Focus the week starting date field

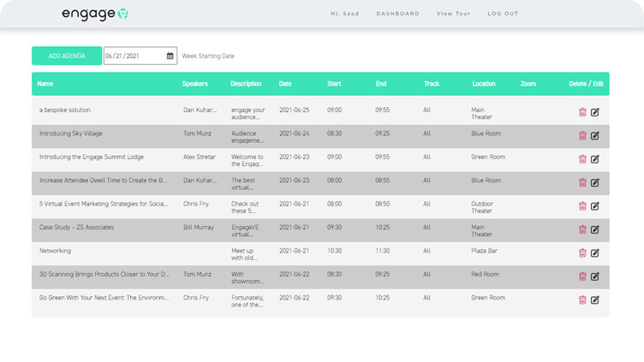pos(140,56)
